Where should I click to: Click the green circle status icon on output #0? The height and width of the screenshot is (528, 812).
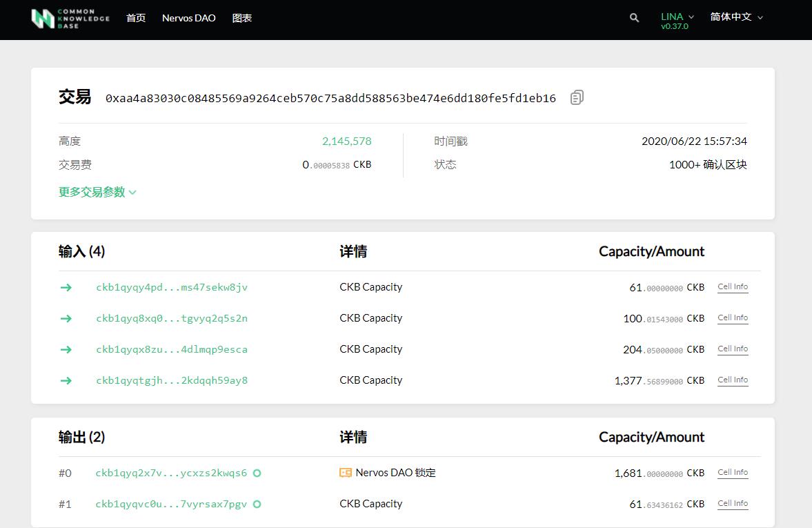click(x=257, y=473)
